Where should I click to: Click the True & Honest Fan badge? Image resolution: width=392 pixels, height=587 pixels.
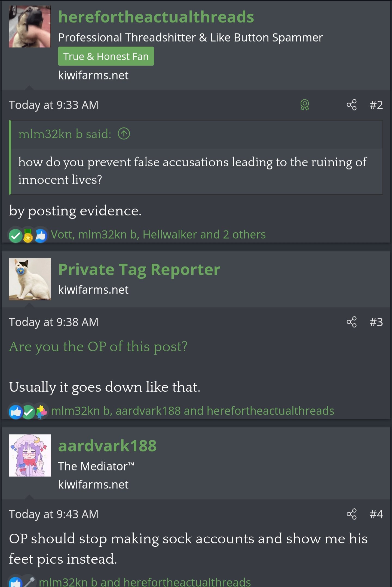106,56
